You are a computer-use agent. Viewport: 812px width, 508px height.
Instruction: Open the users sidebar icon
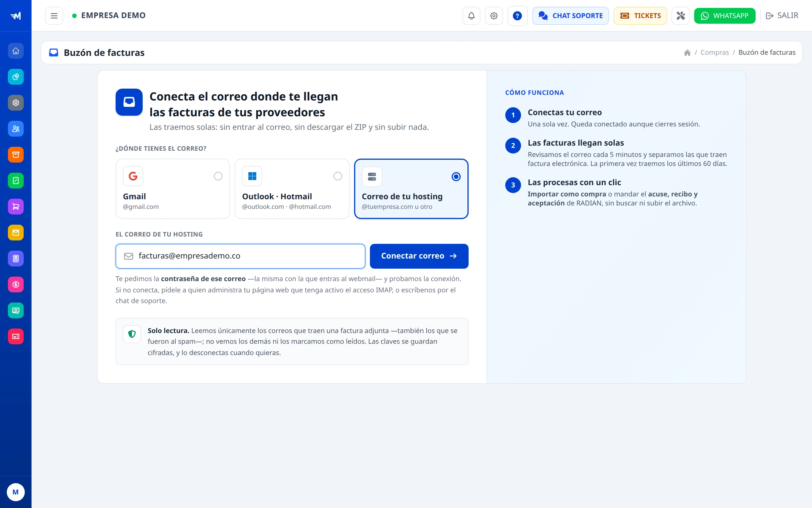click(16, 129)
